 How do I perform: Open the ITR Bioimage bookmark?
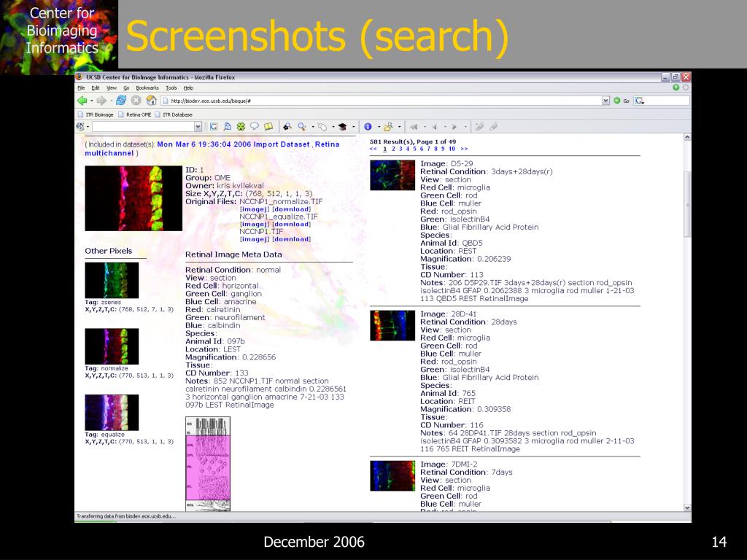click(x=96, y=114)
